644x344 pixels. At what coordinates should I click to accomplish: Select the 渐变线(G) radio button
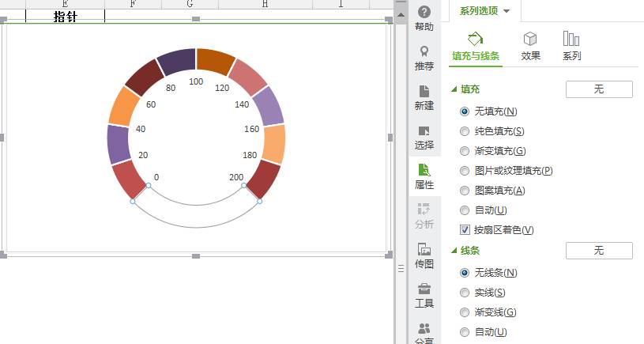465,312
